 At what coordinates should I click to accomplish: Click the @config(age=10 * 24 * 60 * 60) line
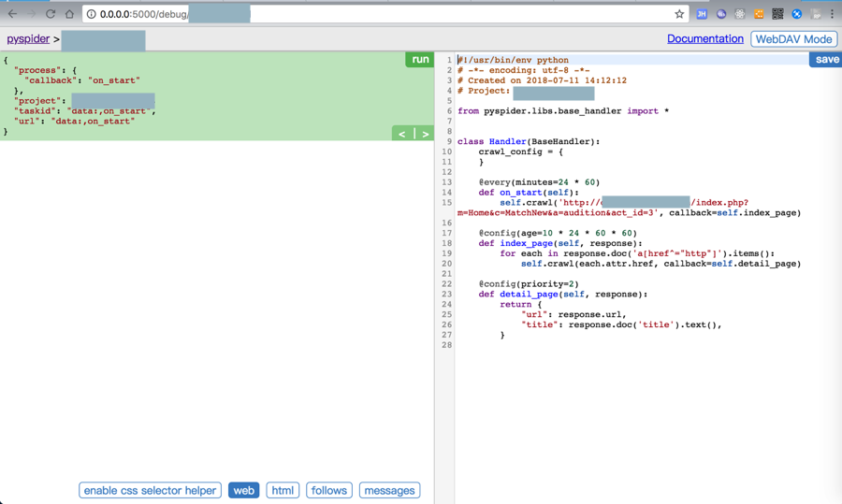558,234
